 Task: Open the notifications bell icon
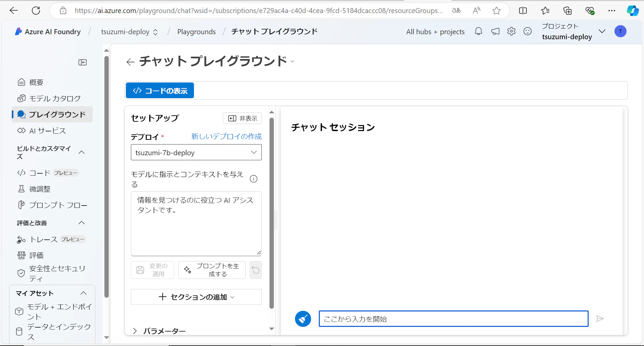478,31
